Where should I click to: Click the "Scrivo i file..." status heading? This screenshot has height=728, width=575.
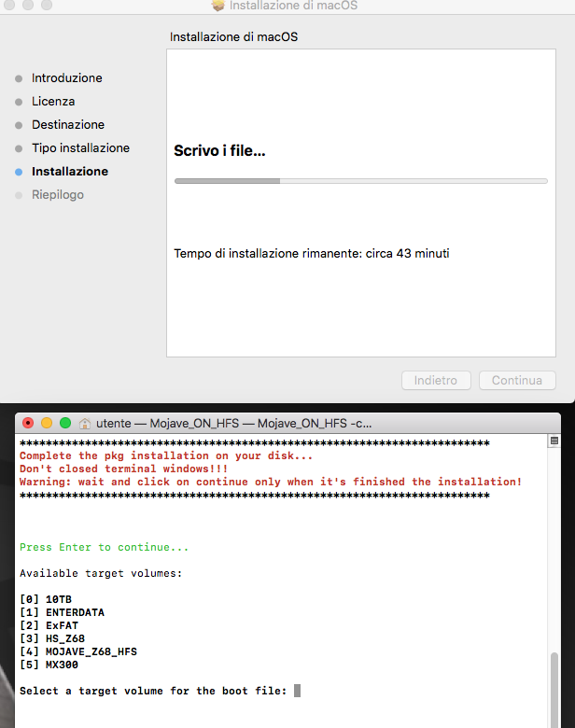click(219, 151)
